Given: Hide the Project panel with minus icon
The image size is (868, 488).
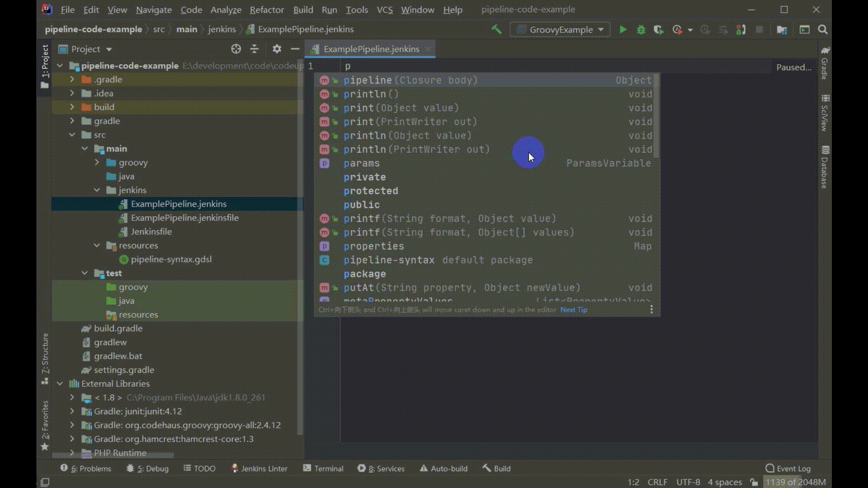Looking at the screenshot, I should point(295,49).
